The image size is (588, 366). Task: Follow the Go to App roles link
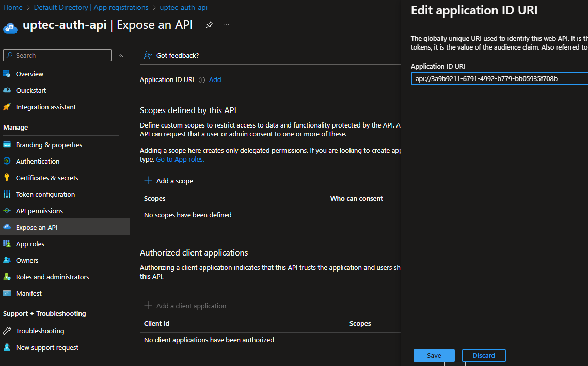click(180, 160)
